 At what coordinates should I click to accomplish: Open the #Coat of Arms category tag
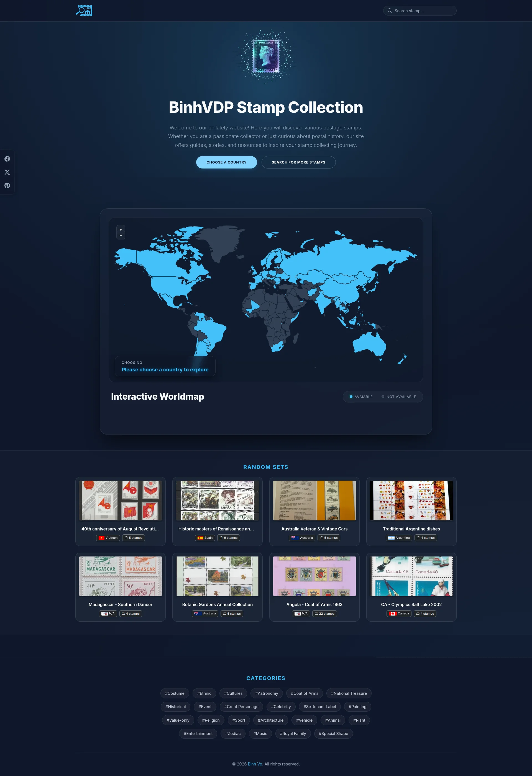point(305,693)
